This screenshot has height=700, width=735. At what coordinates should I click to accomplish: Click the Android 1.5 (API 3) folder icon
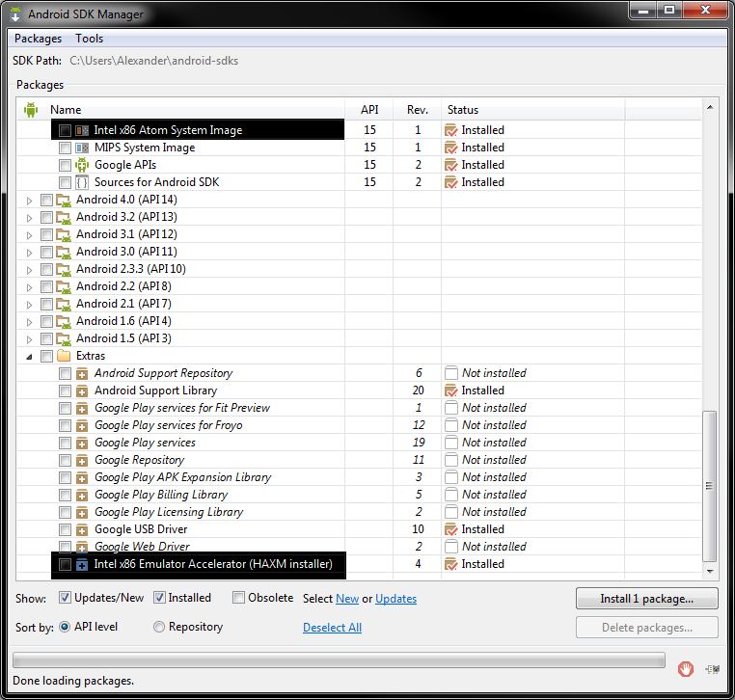click(x=64, y=338)
